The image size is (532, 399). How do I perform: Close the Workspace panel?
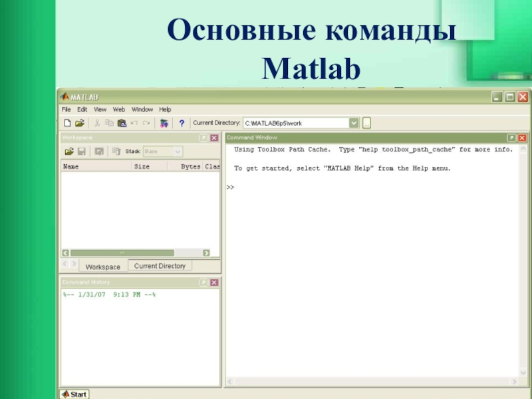point(214,138)
